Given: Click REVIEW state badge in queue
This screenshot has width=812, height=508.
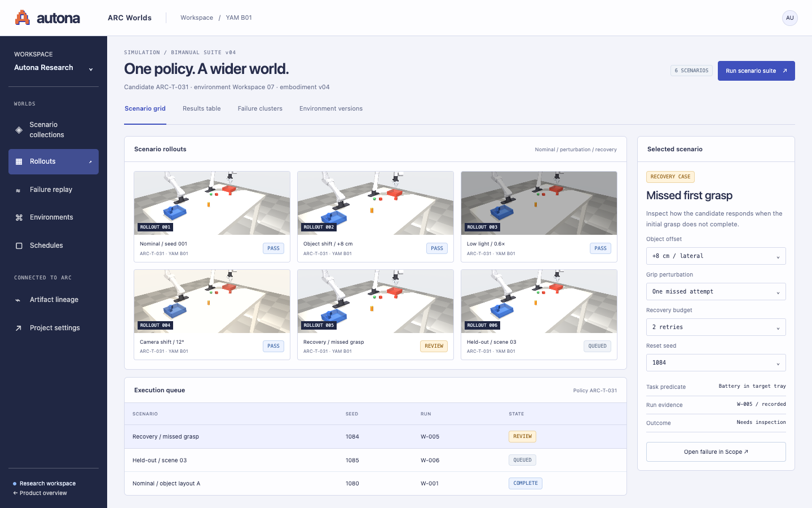Looking at the screenshot, I should [522, 436].
